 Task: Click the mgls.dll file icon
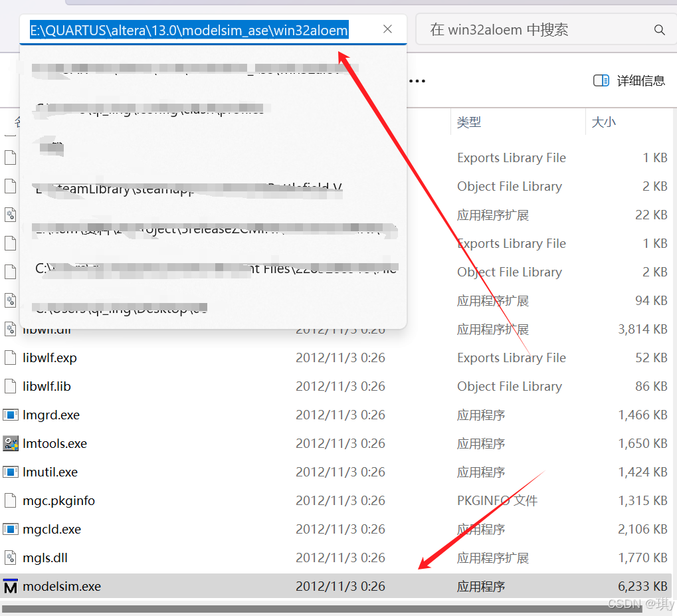[11, 558]
